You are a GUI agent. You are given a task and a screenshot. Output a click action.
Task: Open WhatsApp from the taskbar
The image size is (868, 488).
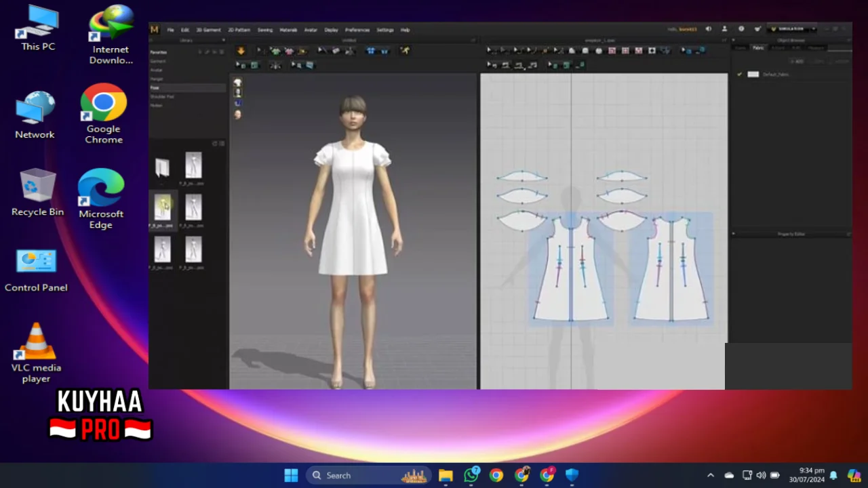click(471, 475)
